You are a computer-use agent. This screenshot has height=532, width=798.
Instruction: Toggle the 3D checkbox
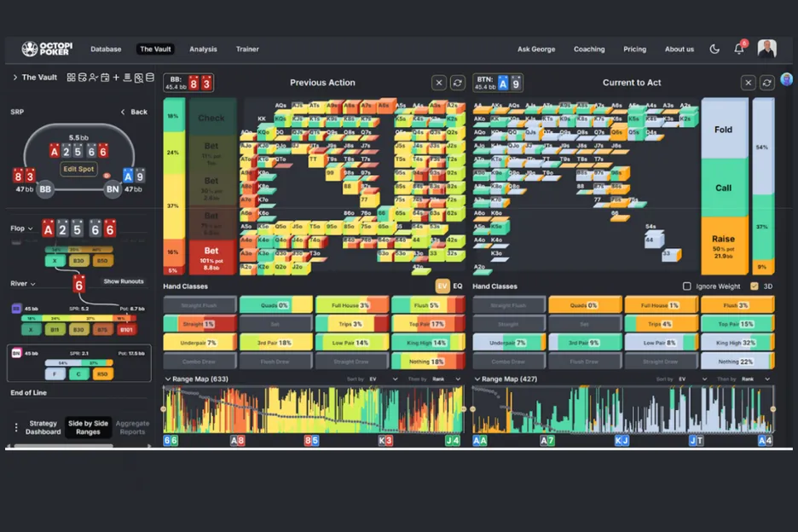tap(754, 286)
